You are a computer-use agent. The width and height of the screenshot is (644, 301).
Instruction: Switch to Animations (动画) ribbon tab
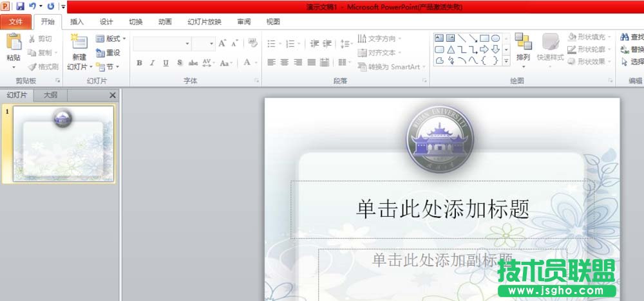pyautogui.click(x=165, y=22)
